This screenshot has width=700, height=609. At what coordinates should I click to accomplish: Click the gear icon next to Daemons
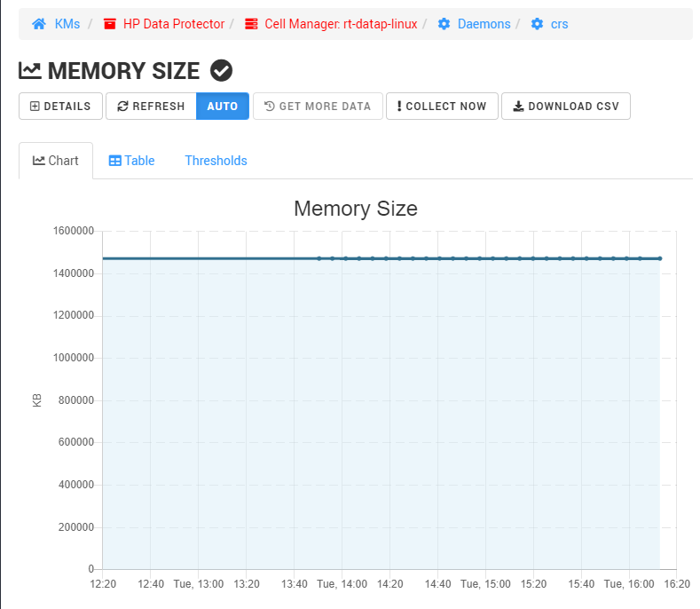point(444,24)
